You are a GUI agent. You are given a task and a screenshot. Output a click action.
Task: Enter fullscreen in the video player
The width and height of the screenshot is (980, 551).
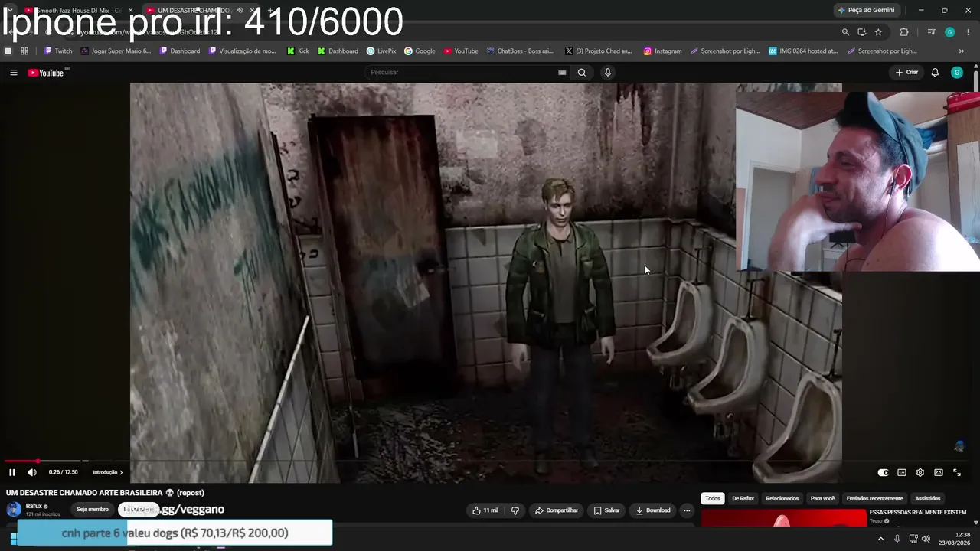(957, 472)
